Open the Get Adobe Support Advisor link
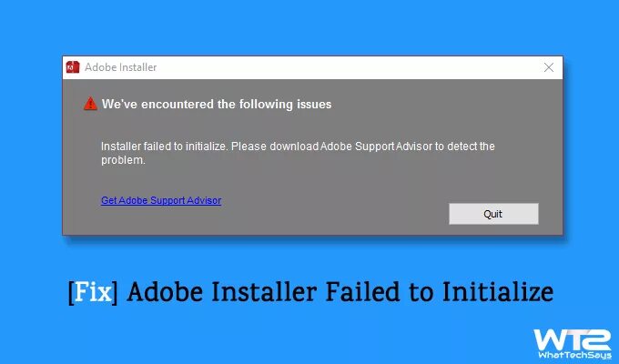Image resolution: width=619 pixels, height=364 pixels. click(161, 200)
